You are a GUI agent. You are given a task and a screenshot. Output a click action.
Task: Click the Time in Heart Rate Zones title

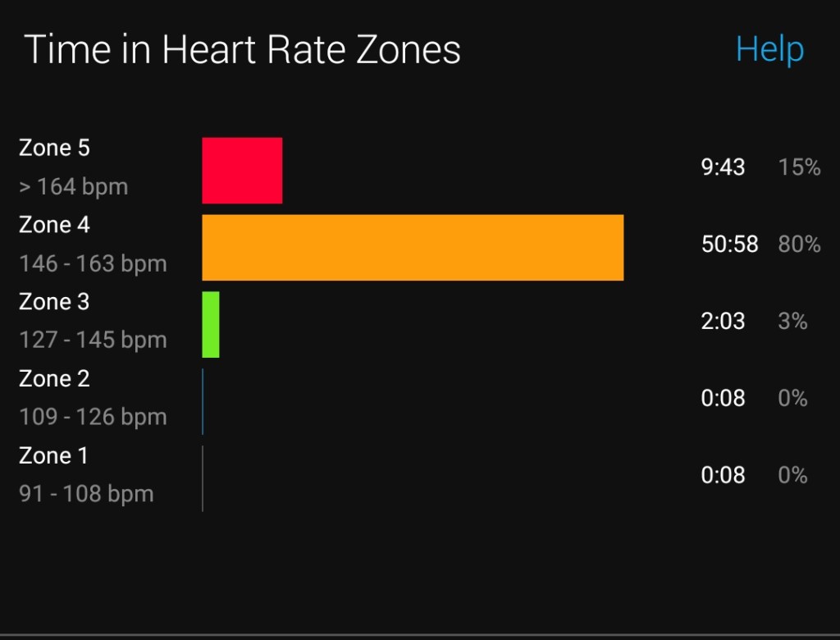(243, 50)
